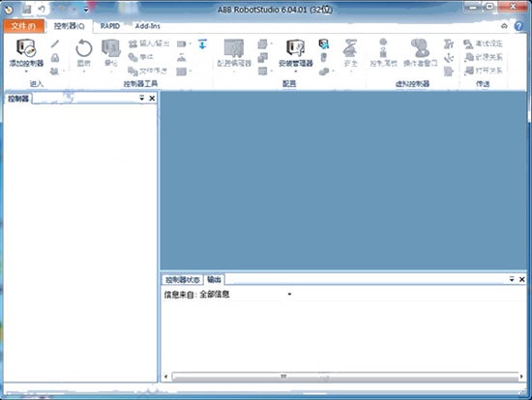Viewport: 532px width, 400px height.
Task: Open the Events (事件) tool
Action: 141,57
